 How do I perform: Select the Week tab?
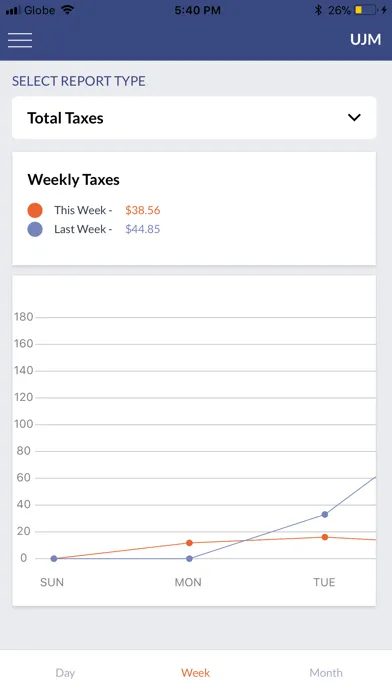point(195,673)
